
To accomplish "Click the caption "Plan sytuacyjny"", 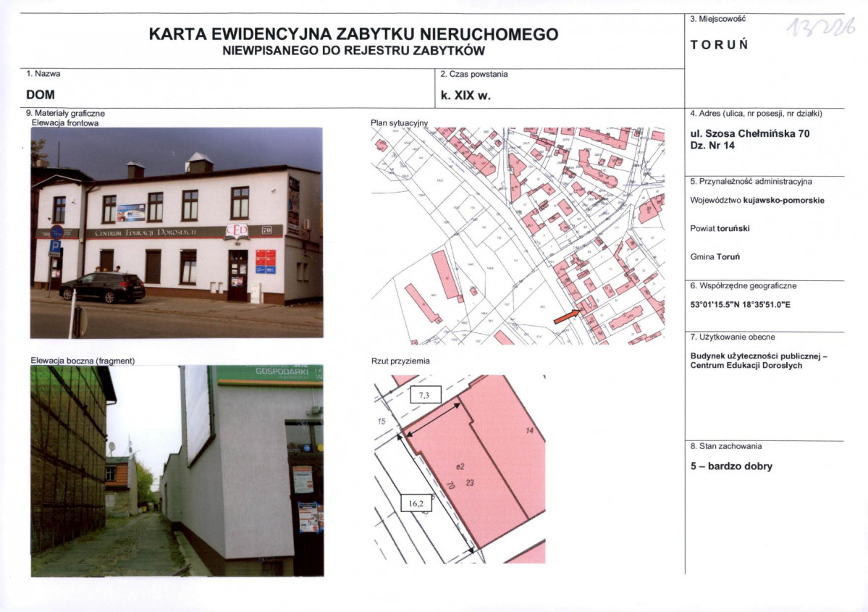I will pyautogui.click(x=399, y=123).
